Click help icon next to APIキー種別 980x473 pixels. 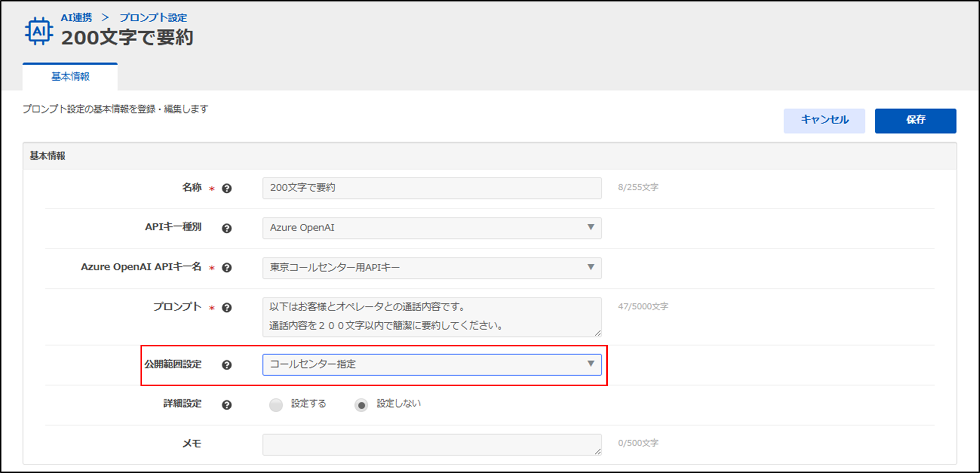[226, 229]
